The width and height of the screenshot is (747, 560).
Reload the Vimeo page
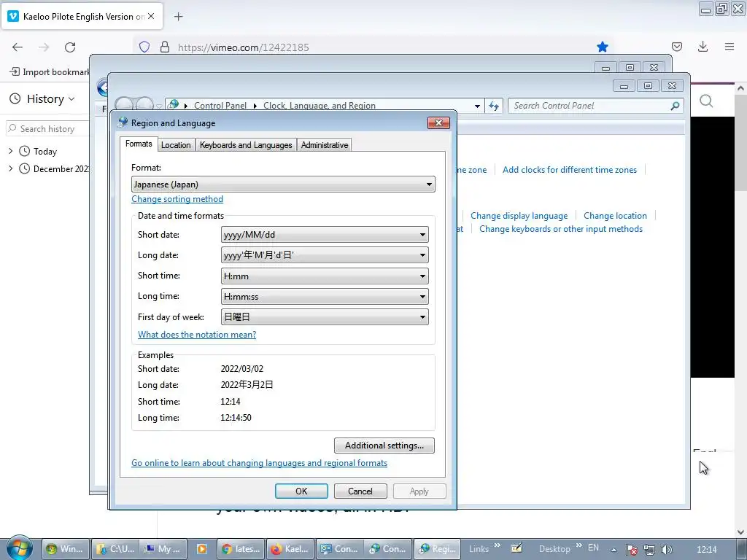pyautogui.click(x=70, y=47)
